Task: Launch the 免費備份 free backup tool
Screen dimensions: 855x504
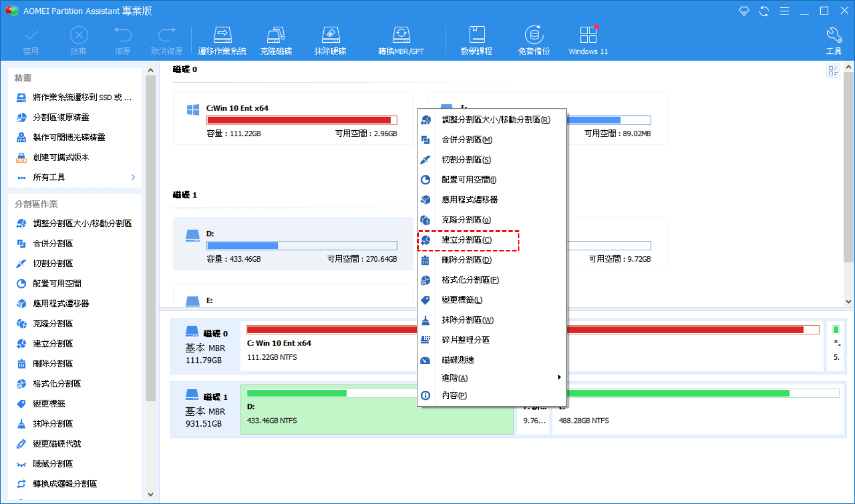Action: 534,41
